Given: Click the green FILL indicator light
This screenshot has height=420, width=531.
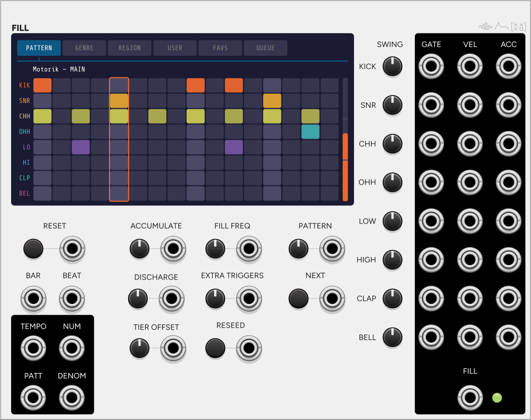Looking at the screenshot, I should [x=497, y=398].
